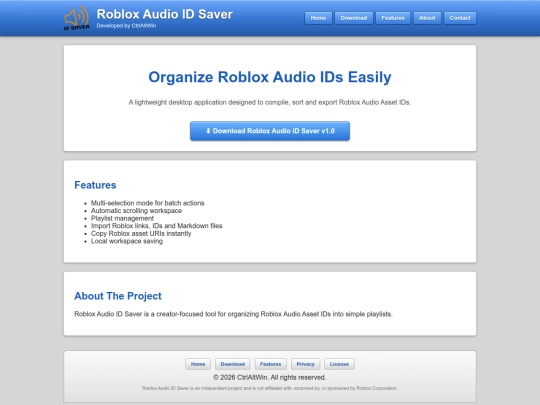Image resolution: width=540 pixels, height=405 pixels.
Task: Click the copyright 2026 CtrlAltWin footer text
Action: coord(270,377)
